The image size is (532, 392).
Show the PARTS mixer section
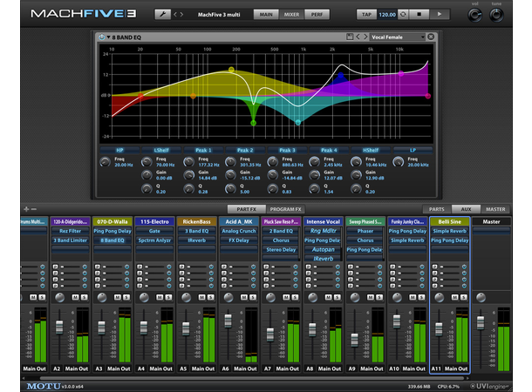tap(437, 209)
